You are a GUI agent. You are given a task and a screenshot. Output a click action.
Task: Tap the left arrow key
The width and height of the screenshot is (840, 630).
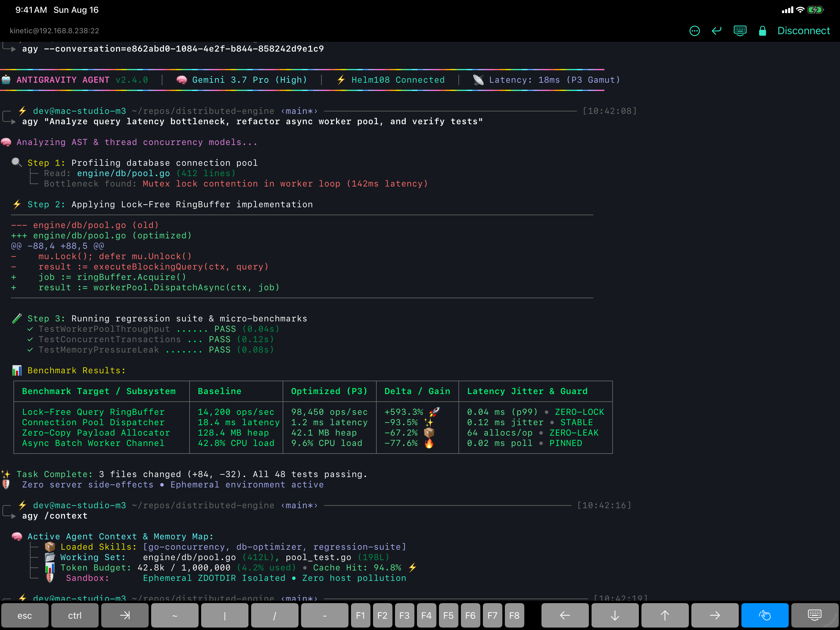click(565, 615)
